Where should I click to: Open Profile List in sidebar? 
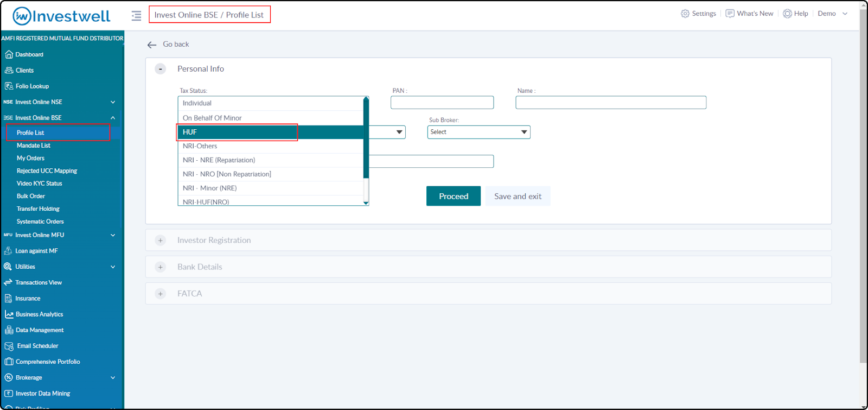30,133
